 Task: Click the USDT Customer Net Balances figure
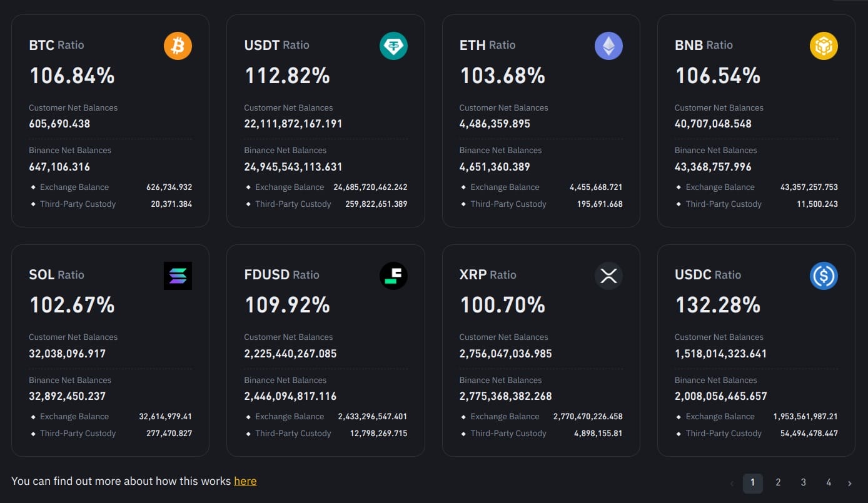click(293, 123)
